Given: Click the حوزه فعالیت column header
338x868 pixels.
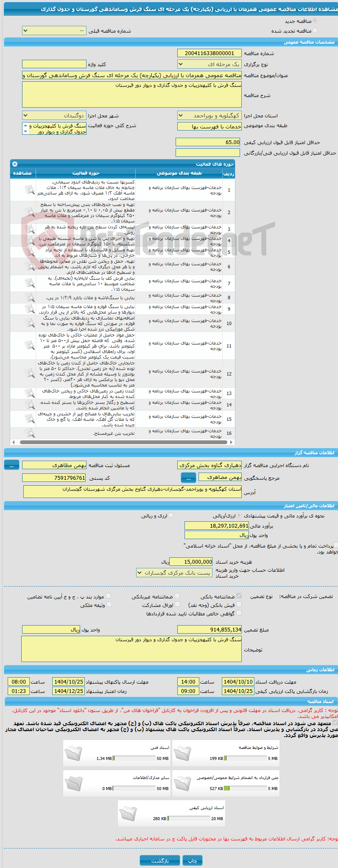Looking at the screenshot, I should [x=86, y=173].
